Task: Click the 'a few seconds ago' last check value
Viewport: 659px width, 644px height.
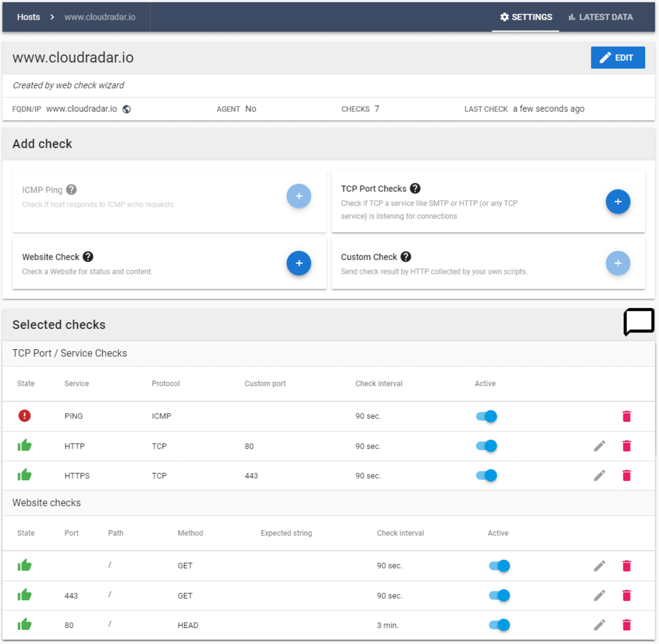Action: [x=549, y=109]
